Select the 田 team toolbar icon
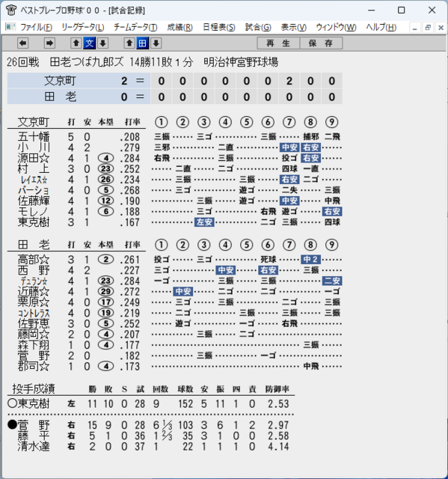Viewport: 448px width, 479px height. [143, 43]
